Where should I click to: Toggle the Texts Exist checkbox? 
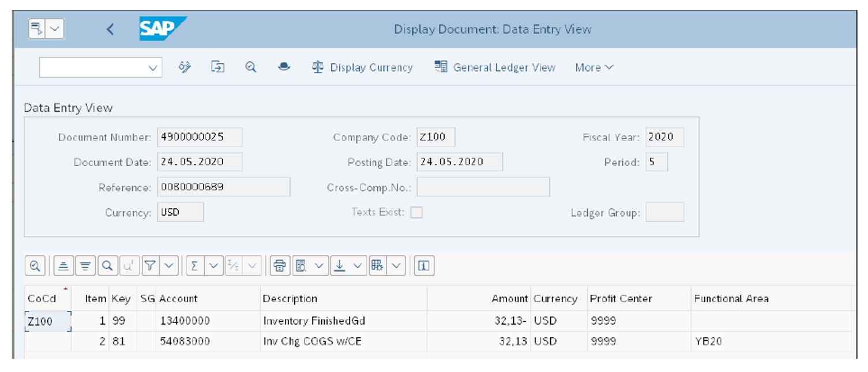coord(415,212)
